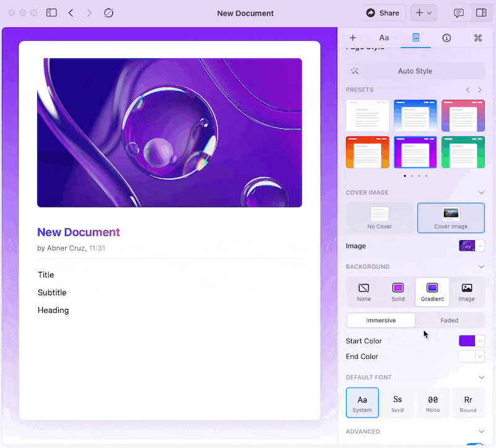Select the No Cover option

click(379, 218)
